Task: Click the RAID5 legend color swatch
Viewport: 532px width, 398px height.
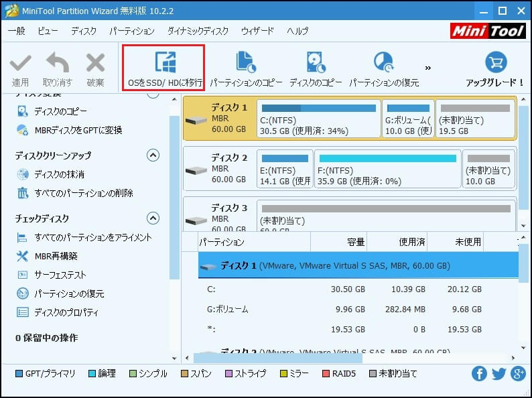Action: coord(326,374)
